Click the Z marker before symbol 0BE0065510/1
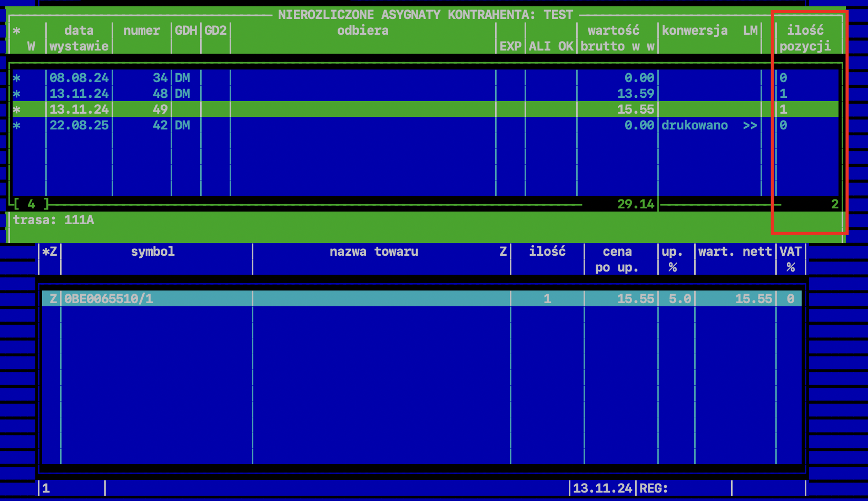Image resolution: width=868 pixels, height=501 pixels. tap(53, 299)
